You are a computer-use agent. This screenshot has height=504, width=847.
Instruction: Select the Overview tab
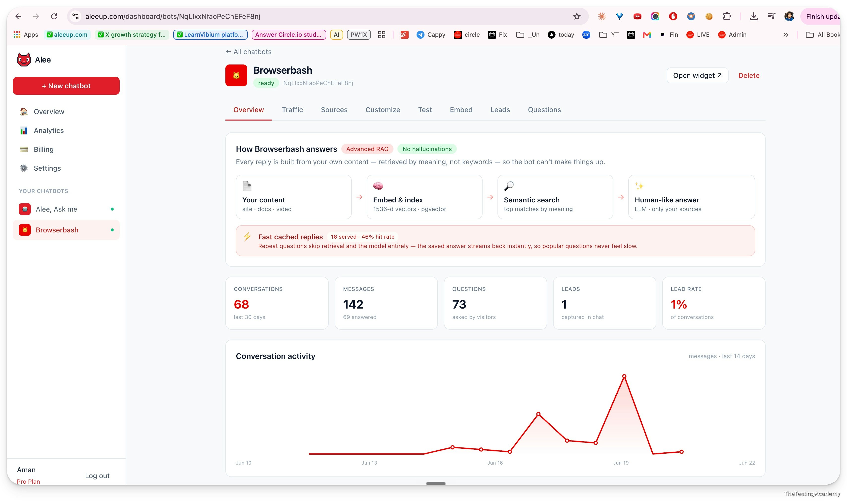tap(248, 110)
